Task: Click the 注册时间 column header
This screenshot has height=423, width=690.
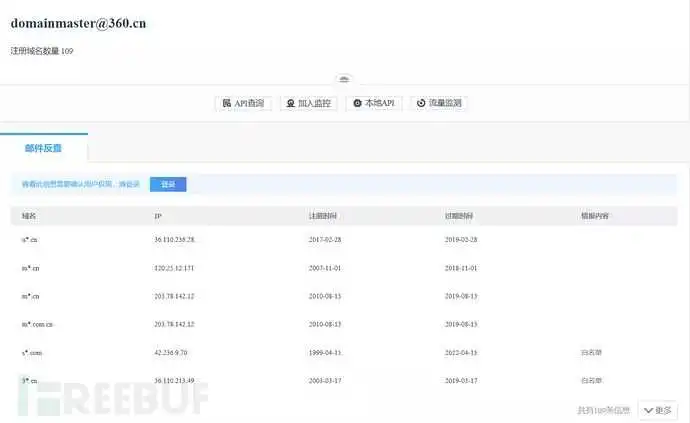Action: (x=323, y=216)
